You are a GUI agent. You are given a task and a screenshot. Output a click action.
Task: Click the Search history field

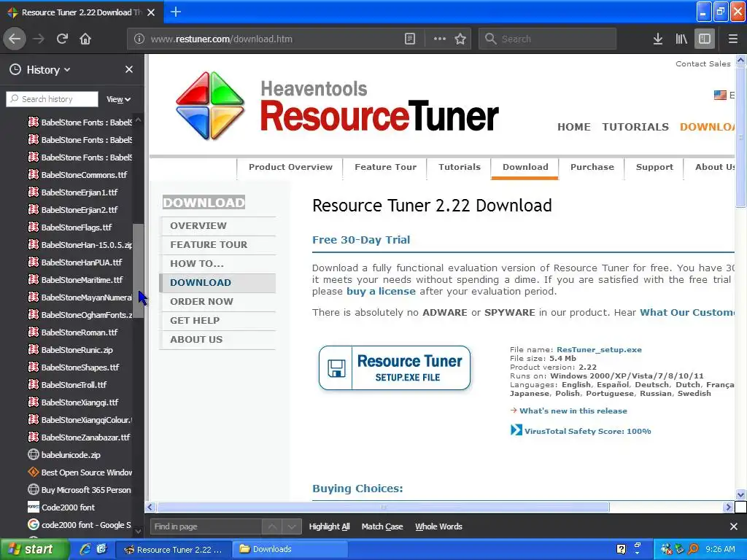(53, 99)
